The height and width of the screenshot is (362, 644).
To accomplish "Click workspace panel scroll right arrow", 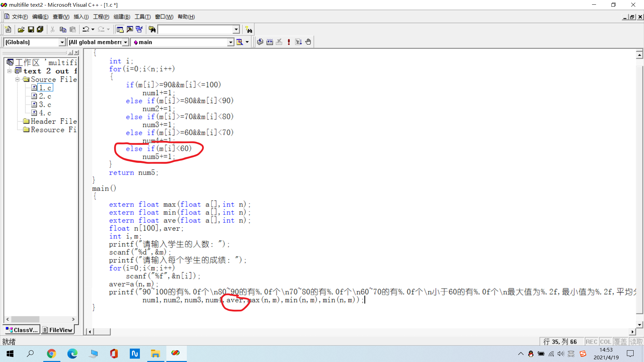I will point(73,319).
